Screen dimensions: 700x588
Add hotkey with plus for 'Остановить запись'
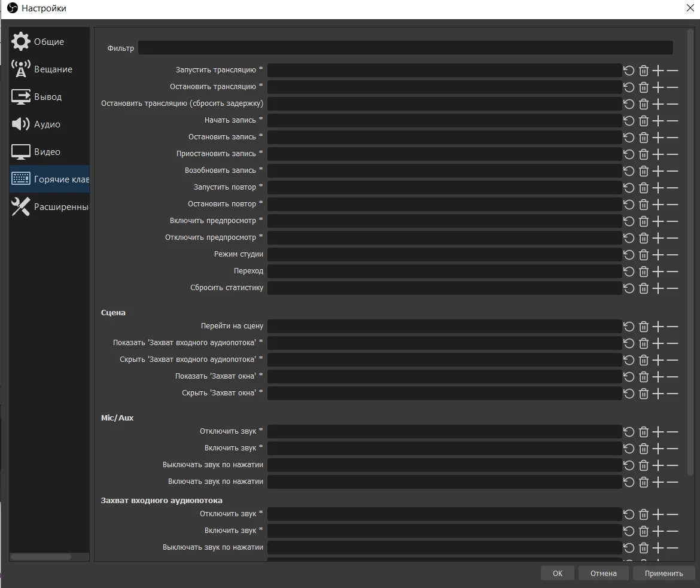pos(658,138)
